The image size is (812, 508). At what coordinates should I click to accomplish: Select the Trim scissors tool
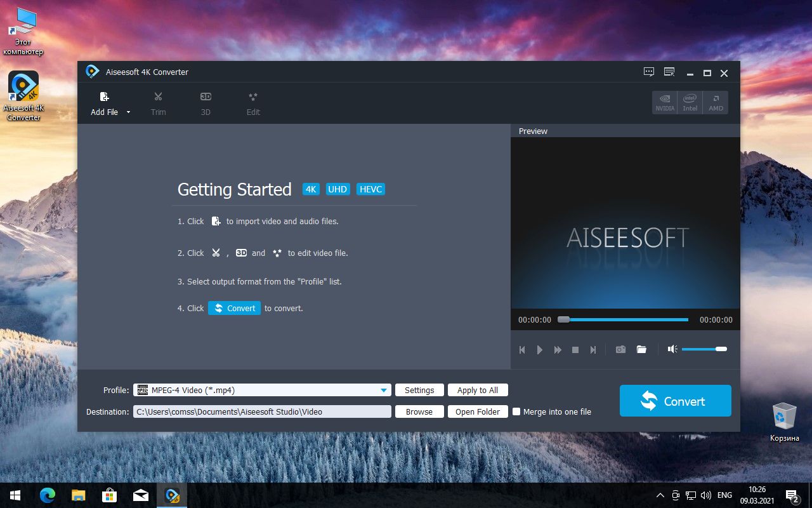158,102
